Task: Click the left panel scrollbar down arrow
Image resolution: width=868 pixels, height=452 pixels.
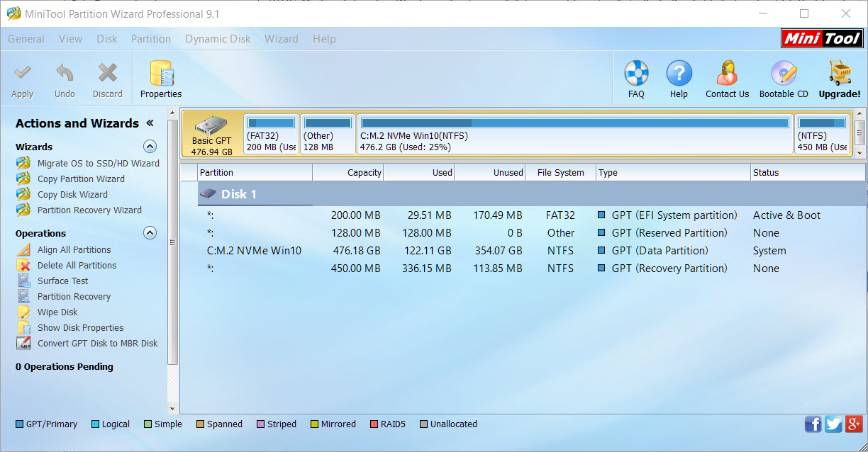Action: [172, 409]
